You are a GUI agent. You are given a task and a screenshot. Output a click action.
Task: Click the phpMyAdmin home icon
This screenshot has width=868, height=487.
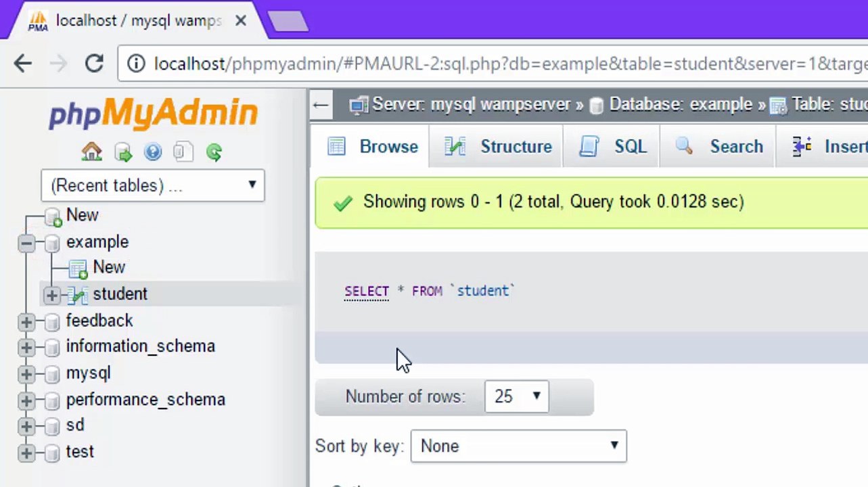pos(91,152)
